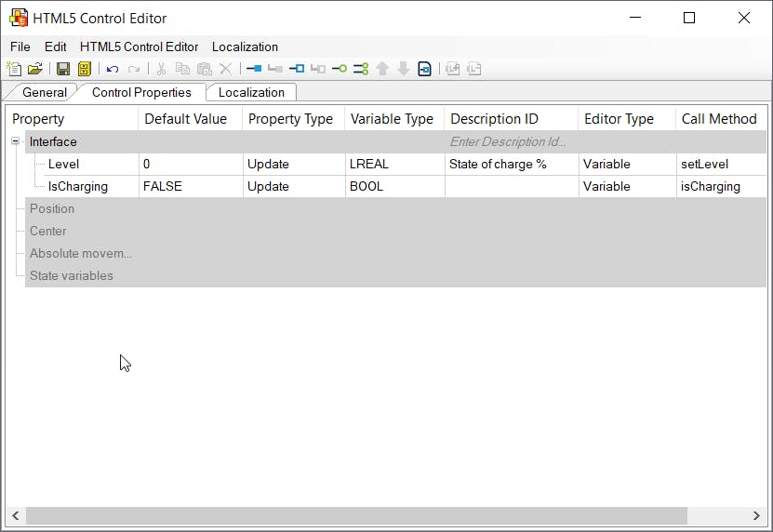The image size is (773, 532).
Task: Click the empty Description ID cell for IsCharging
Action: pyautogui.click(x=512, y=186)
